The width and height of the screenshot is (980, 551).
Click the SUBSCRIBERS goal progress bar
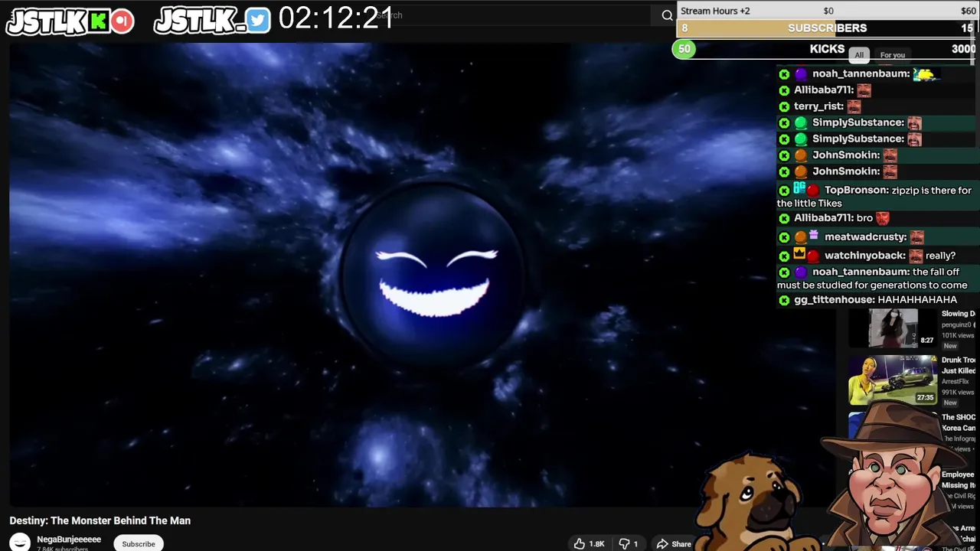tap(828, 28)
